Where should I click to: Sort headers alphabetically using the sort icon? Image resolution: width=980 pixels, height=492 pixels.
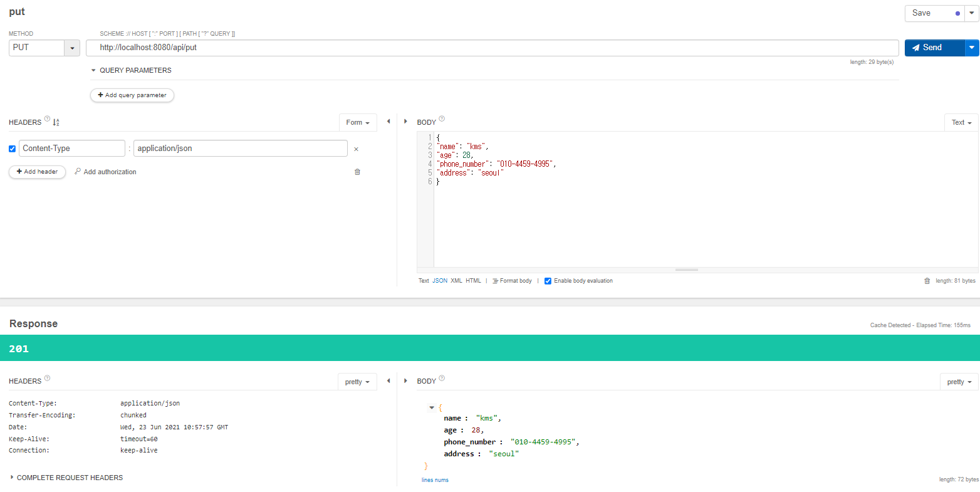tap(56, 122)
